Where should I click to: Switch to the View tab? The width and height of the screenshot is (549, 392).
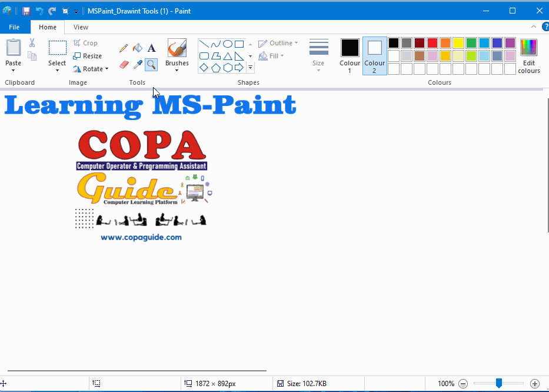tap(81, 27)
